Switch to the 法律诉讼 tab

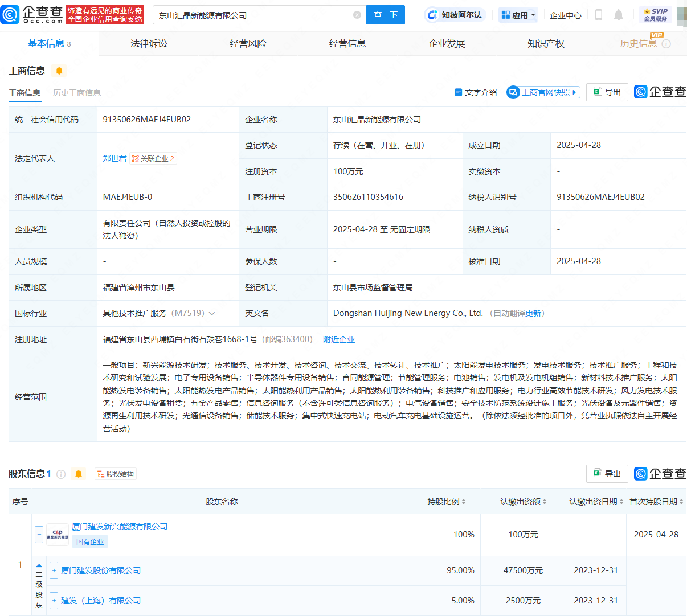pyautogui.click(x=149, y=43)
